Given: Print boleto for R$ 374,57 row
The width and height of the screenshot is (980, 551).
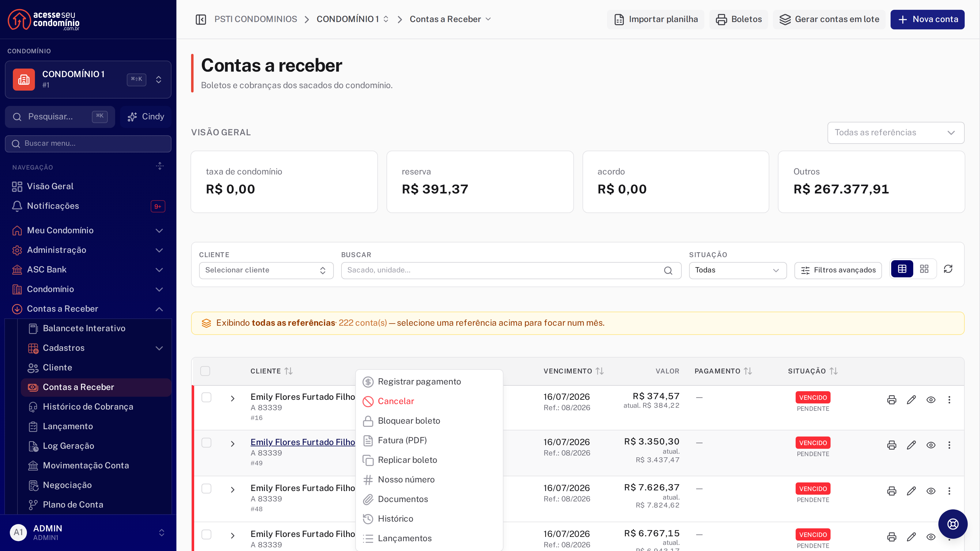Looking at the screenshot, I should [891, 400].
